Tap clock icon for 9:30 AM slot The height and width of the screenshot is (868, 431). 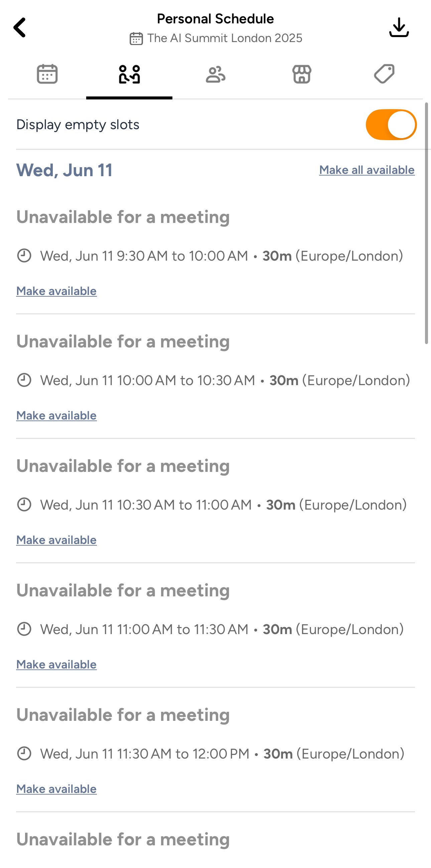coord(24,256)
